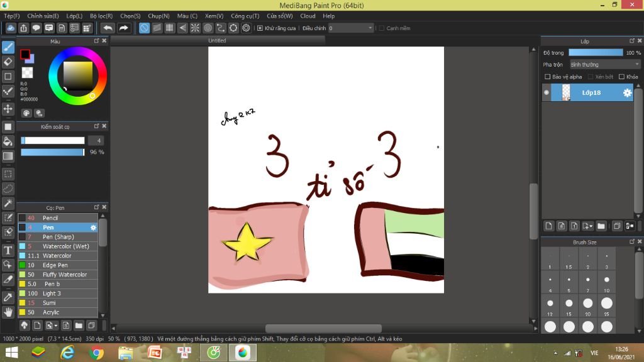644x362 pixels.
Task: Enable crisscross grid snap
Action: pyautogui.click(x=170, y=28)
